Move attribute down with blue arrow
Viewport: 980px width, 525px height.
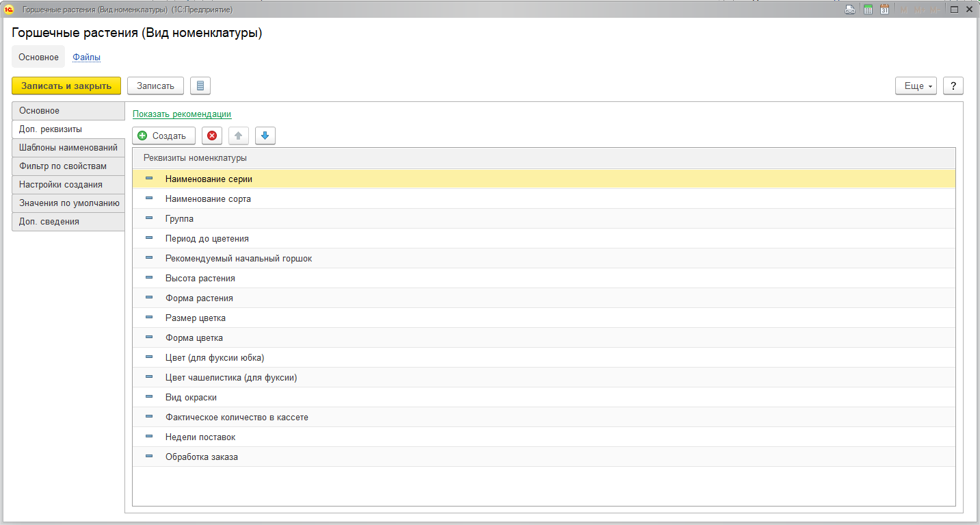click(265, 136)
